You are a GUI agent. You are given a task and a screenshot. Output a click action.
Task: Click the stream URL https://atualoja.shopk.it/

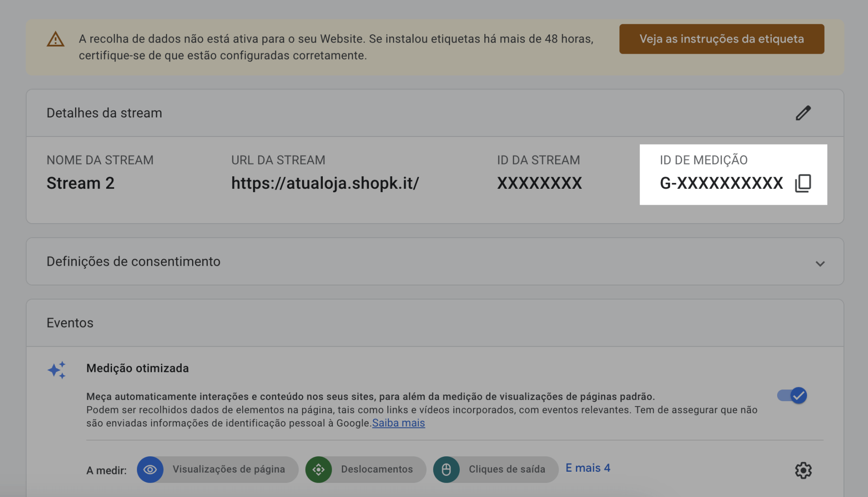pos(325,183)
